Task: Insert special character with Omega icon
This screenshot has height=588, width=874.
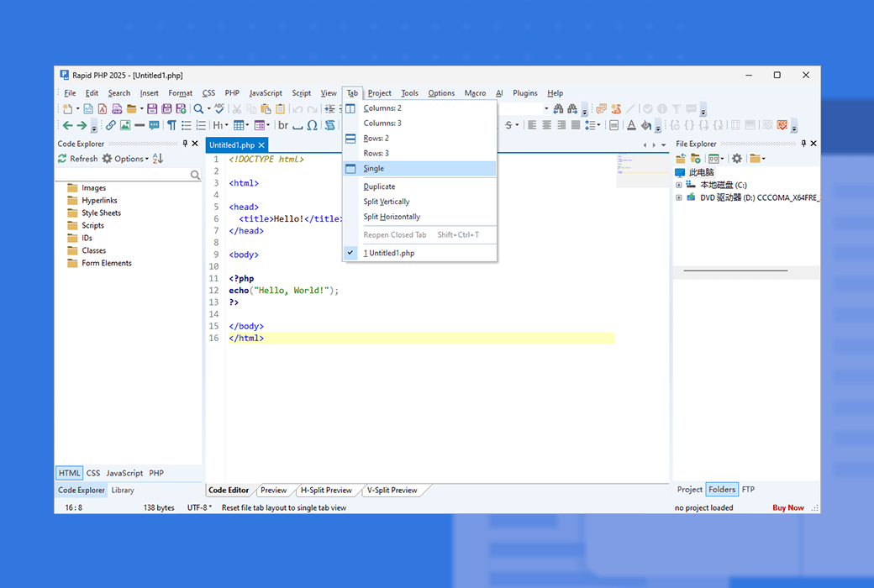Action: (x=312, y=125)
